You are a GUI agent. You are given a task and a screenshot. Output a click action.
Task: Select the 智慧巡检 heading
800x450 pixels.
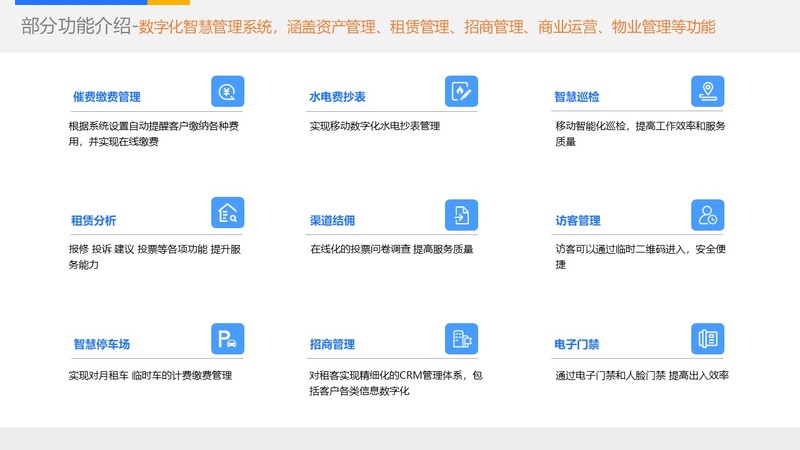pyautogui.click(x=577, y=97)
